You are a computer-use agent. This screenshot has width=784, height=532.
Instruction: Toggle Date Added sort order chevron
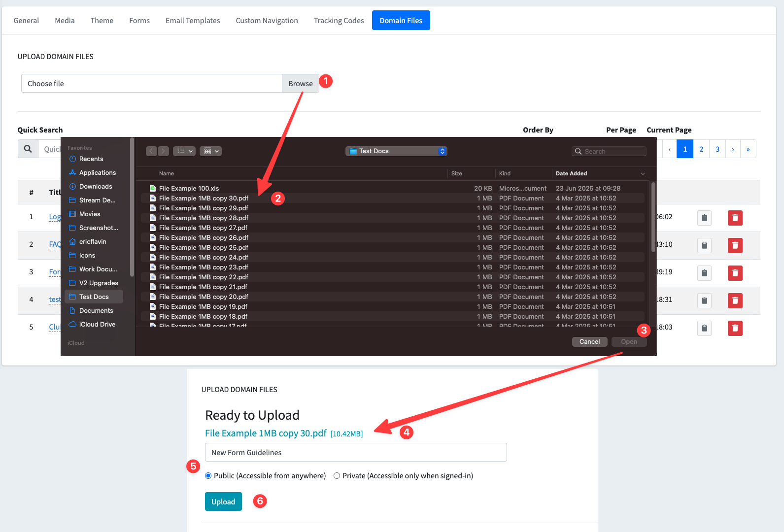(x=643, y=173)
